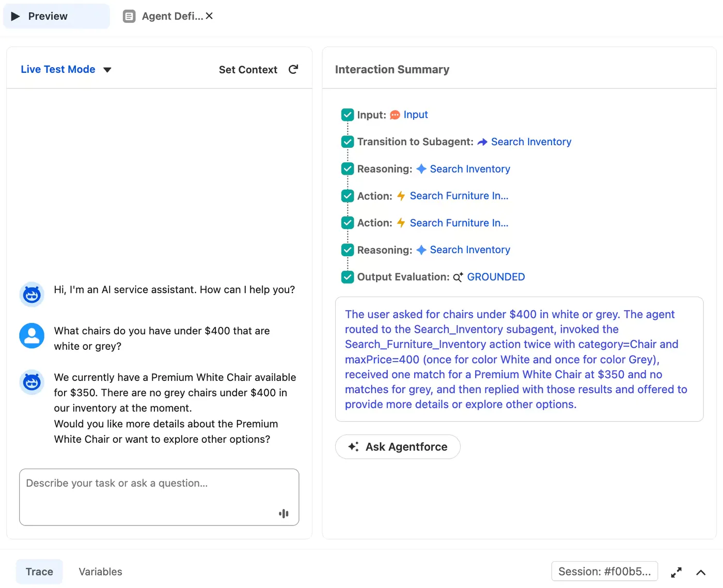723x588 pixels.
Task: Click the green check next to Input step
Action: tap(348, 115)
